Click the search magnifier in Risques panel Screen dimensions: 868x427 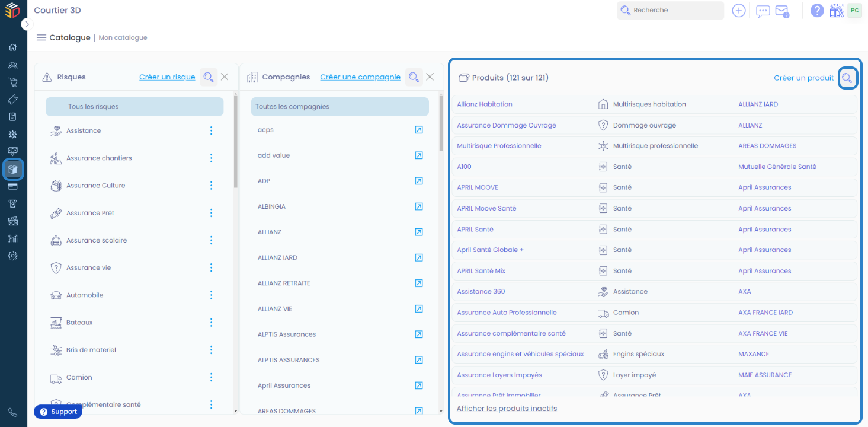(x=208, y=77)
